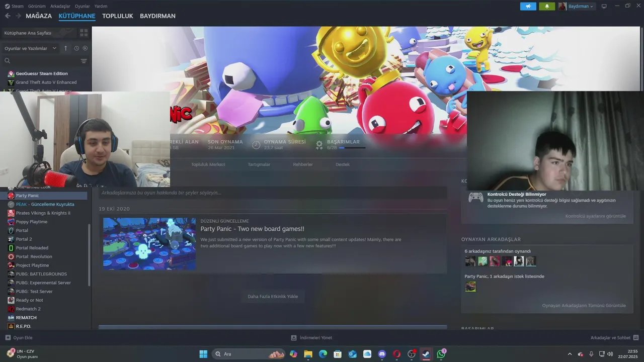Toggle the ready-to-play filter icon
The height and width of the screenshot is (362, 644).
point(85,48)
